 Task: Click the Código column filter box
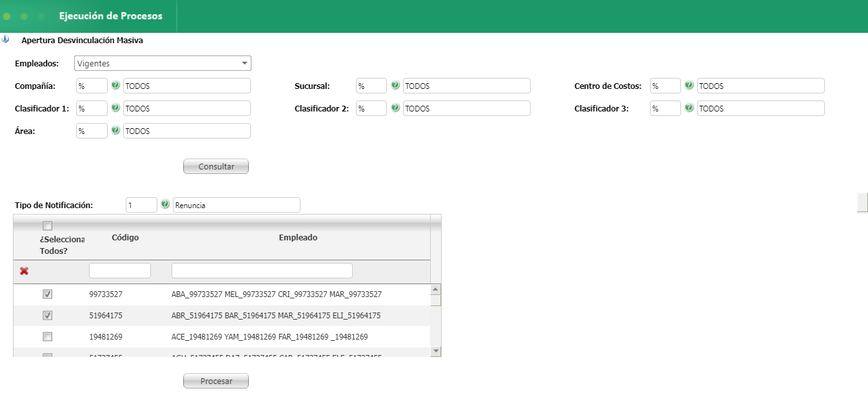click(120, 271)
